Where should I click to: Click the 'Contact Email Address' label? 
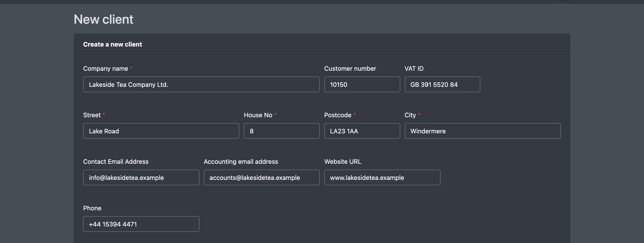tap(116, 162)
